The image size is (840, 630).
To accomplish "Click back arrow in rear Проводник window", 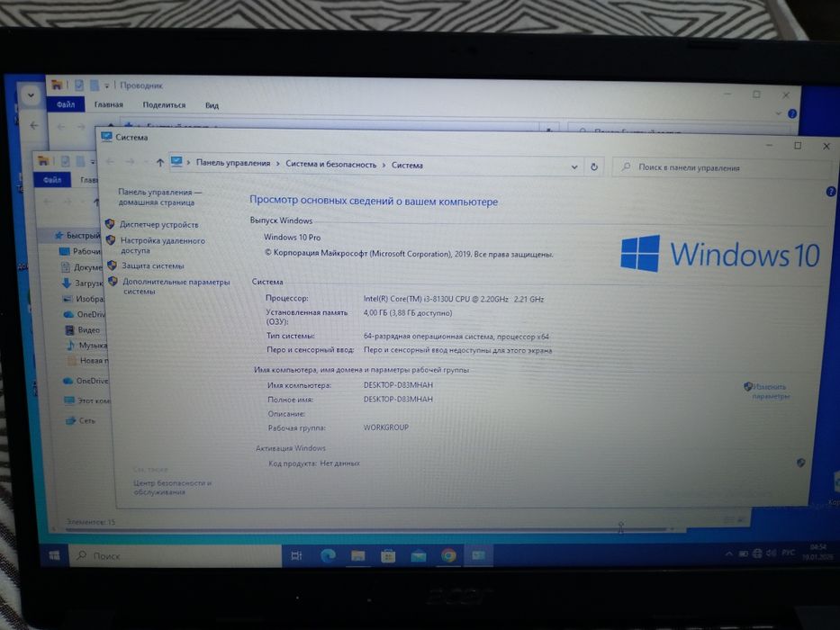I will 61,126.
